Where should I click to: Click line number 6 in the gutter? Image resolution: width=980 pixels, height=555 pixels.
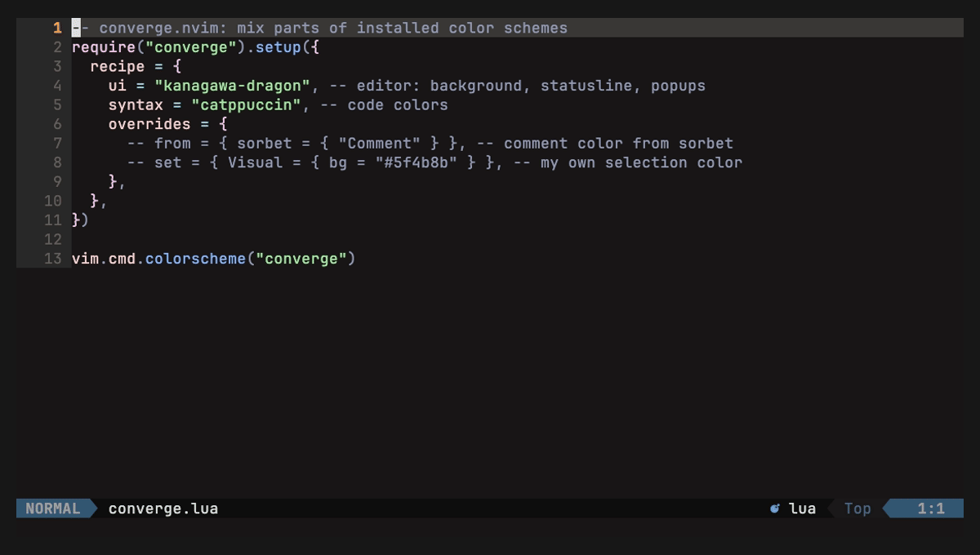click(57, 124)
